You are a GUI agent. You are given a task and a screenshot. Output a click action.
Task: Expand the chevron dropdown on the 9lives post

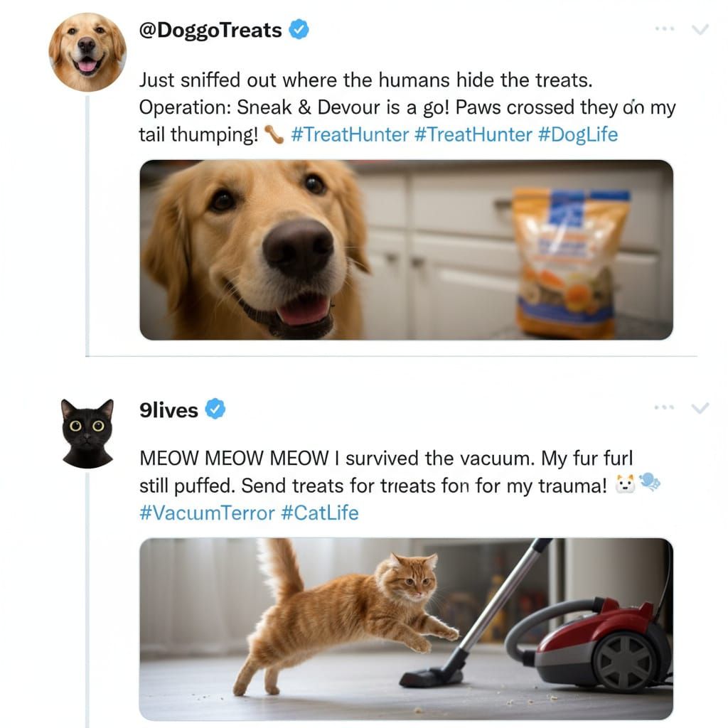click(700, 407)
